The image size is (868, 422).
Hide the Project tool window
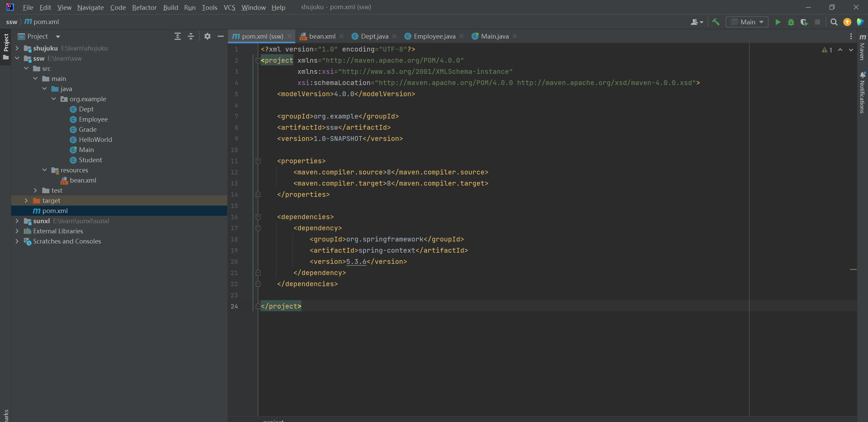coord(221,36)
